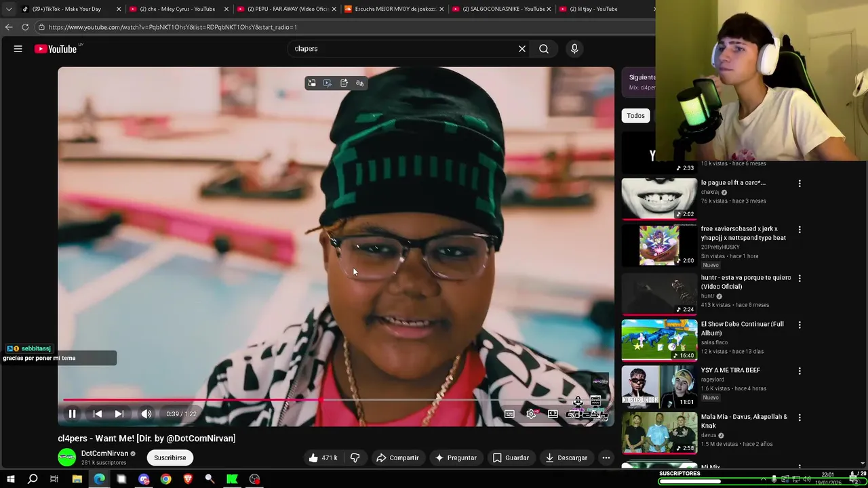Skip to the next video

119,414
